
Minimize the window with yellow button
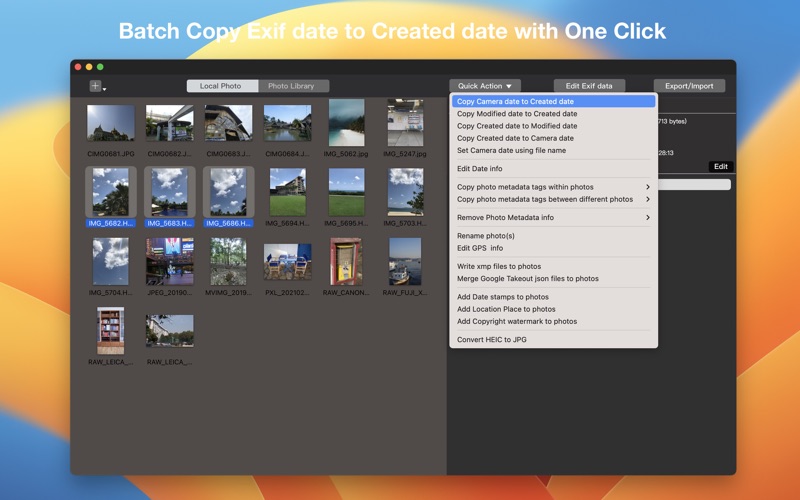coord(89,67)
